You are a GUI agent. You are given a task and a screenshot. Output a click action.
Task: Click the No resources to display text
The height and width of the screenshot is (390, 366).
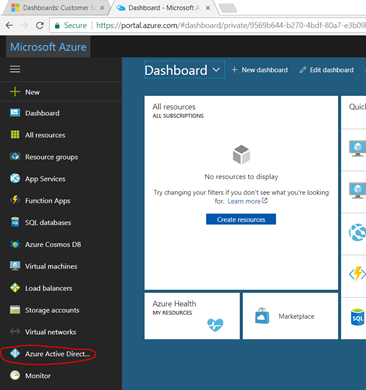point(241,177)
